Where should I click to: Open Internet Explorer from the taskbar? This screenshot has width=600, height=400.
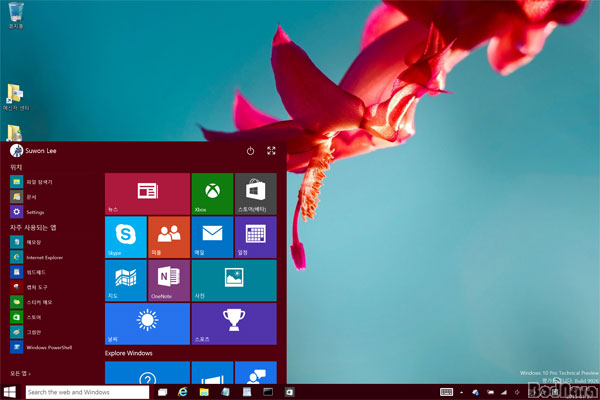183,392
